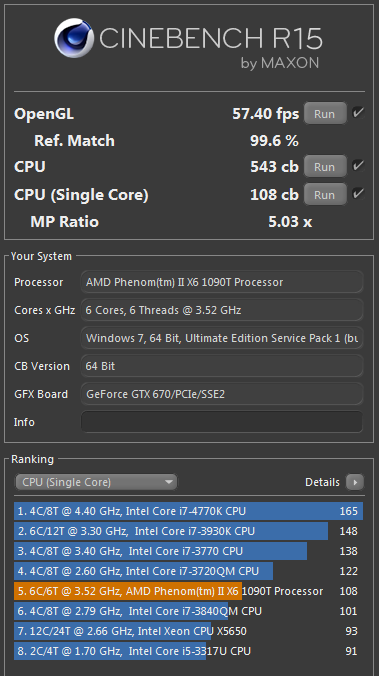Open the CPU (Single Core) ranking dropdown

pos(96,482)
